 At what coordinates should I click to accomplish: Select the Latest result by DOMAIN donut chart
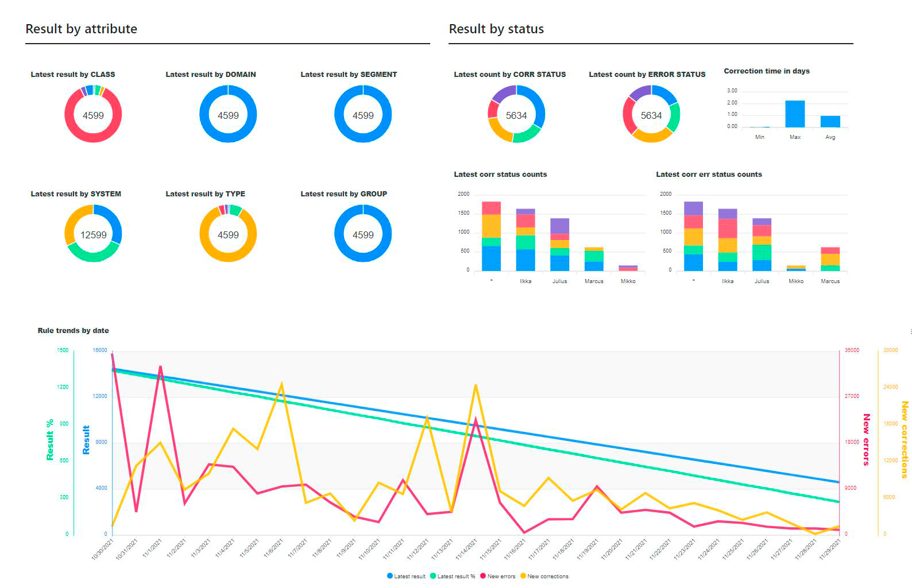[x=228, y=114]
